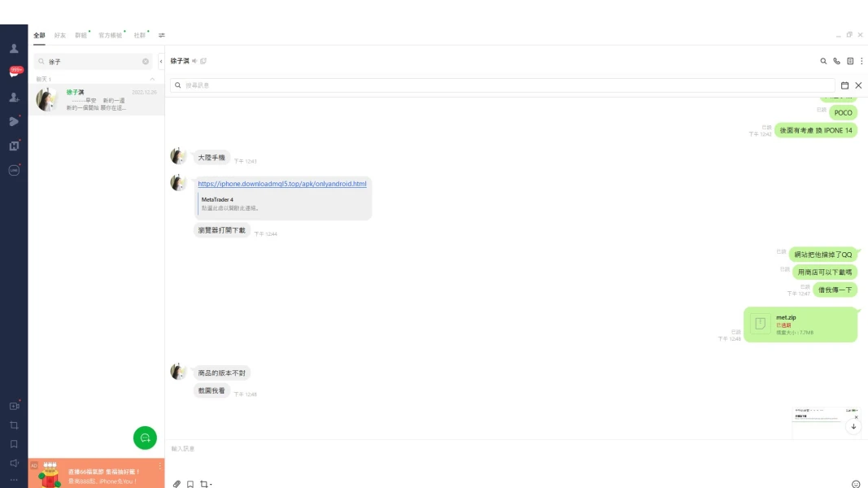Open the notes icon in the chat header
Viewport: 868px width, 488px height.
click(x=849, y=60)
